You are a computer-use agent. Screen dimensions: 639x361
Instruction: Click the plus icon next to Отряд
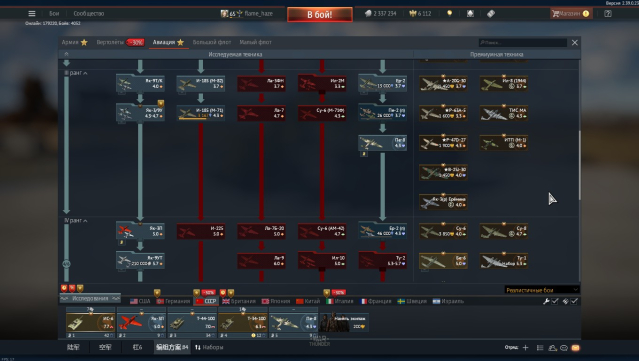tap(525, 348)
